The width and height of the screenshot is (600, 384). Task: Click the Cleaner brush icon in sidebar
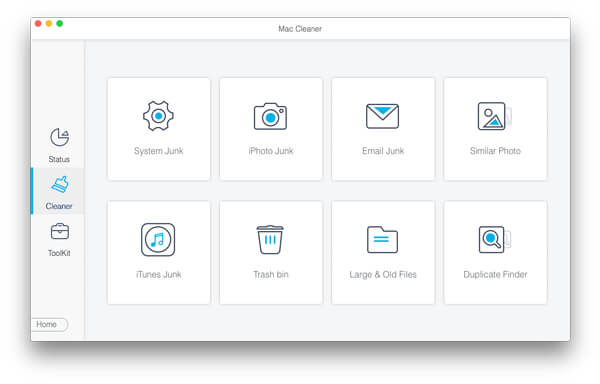pos(60,185)
